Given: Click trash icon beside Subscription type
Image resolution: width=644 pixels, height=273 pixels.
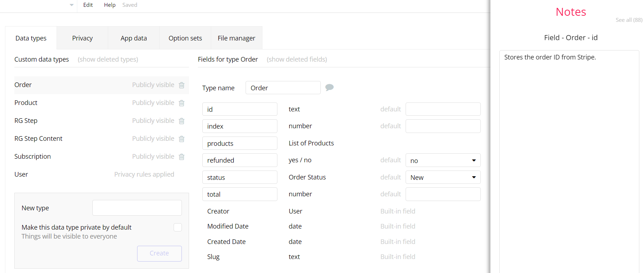Looking at the screenshot, I should click(x=181, y=157).
